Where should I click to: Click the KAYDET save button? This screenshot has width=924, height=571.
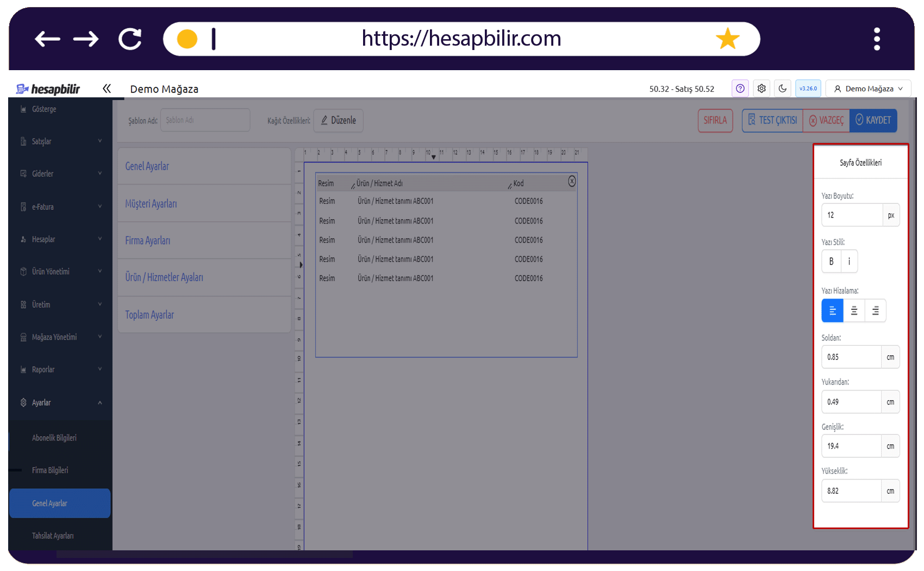[x=873, y=120]
